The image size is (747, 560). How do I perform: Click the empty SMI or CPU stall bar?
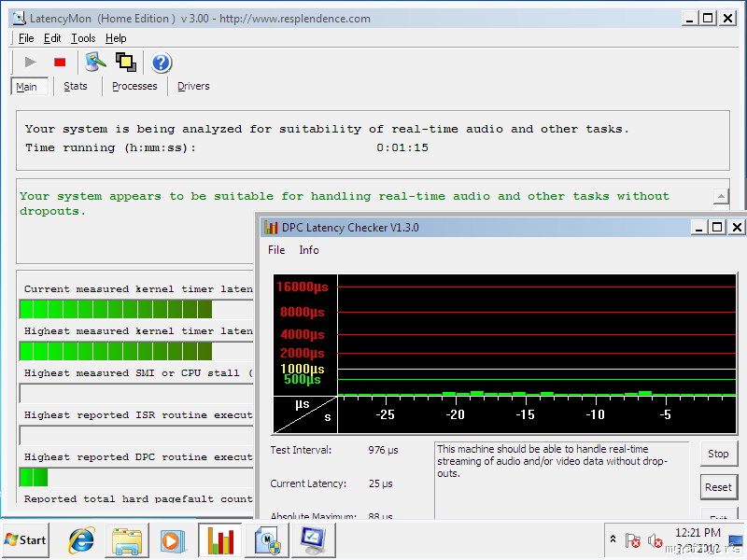pyautogui.click(x=136, y=393)
